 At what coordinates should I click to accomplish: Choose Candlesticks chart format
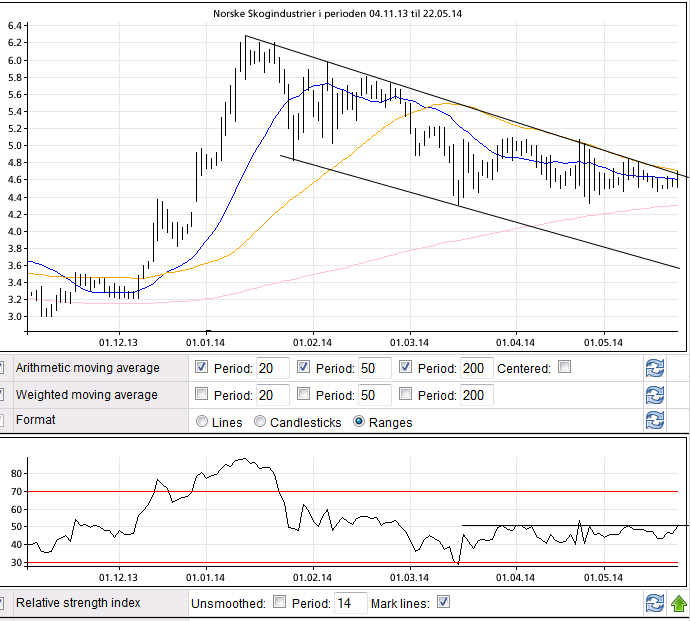tap(261, 422)
